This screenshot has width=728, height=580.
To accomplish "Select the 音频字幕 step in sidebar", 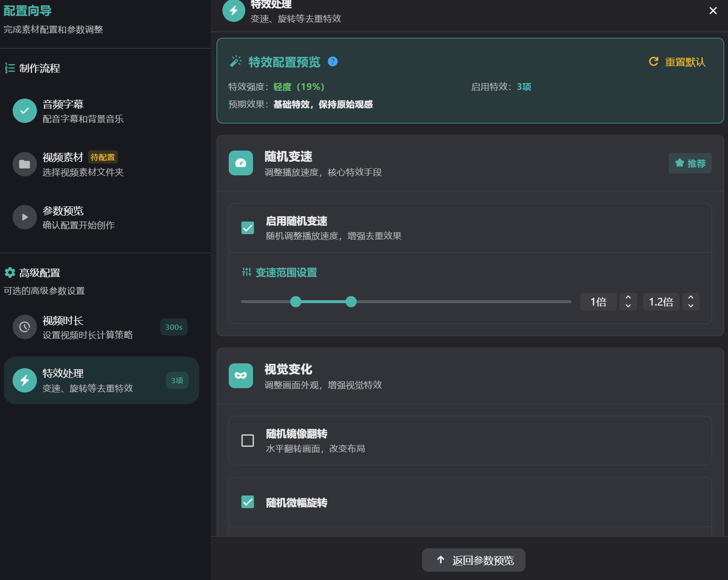I will 83,111.
